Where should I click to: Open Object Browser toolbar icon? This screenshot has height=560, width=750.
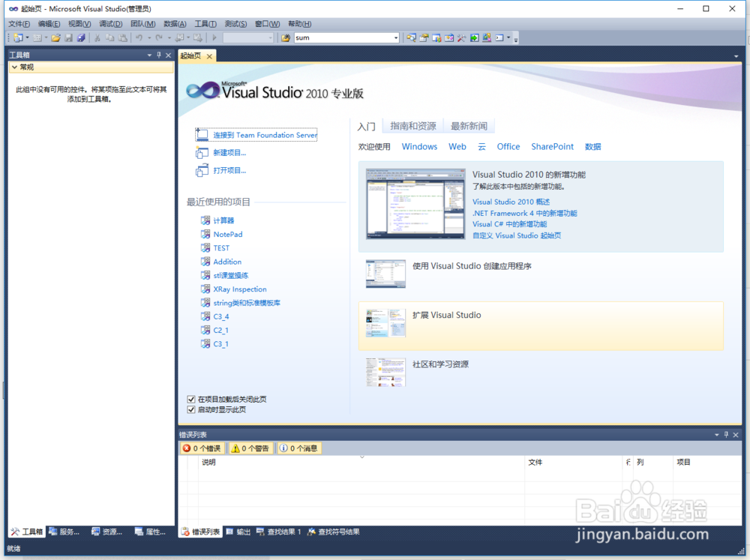tap(449, 37)
